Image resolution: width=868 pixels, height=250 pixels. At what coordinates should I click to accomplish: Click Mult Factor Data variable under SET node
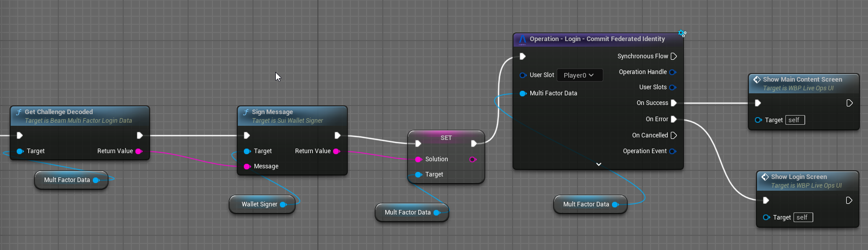[x=407, y=212]
